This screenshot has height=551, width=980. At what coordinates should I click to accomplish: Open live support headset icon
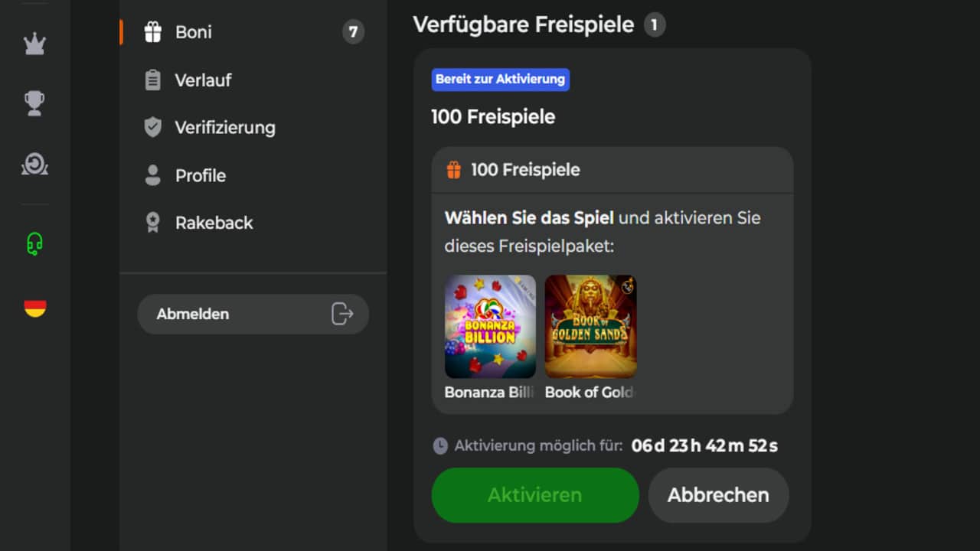[x=34, y=244]
